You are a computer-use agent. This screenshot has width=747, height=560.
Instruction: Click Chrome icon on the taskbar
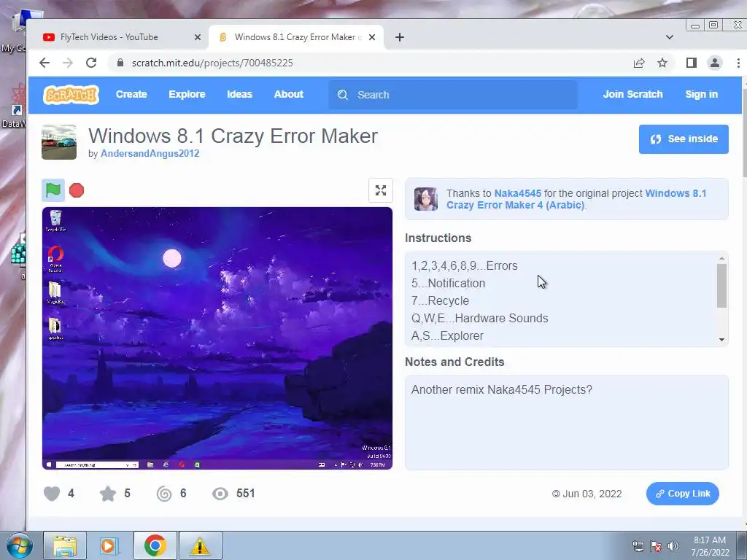coord(155,545)
